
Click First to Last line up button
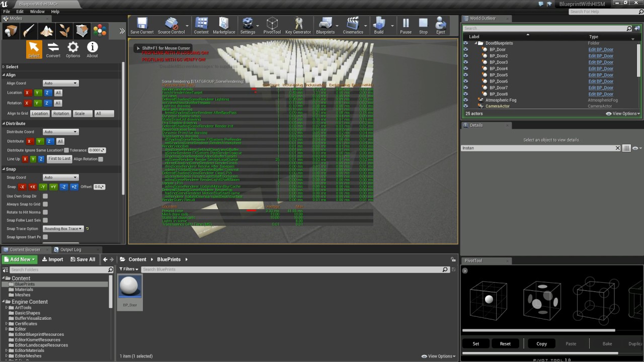59,159
